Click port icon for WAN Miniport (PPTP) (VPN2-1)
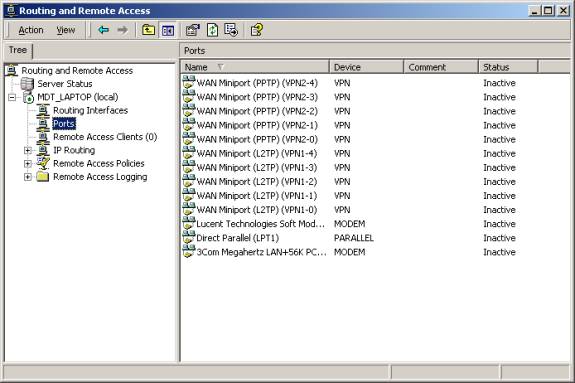Image resolution: width=575 pixels, height=383 pixels. tap(188, 125)
